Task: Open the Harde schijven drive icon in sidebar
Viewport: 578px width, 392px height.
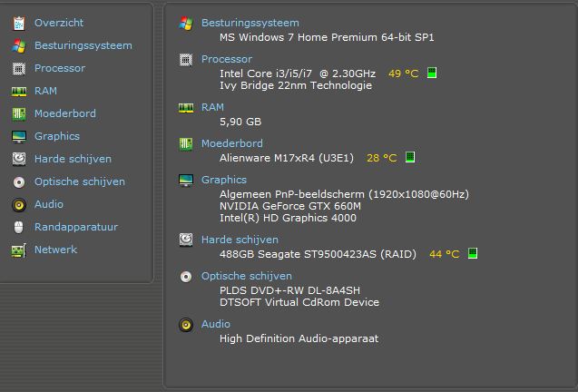Action: pyautogui.click(x=19, y=160)
